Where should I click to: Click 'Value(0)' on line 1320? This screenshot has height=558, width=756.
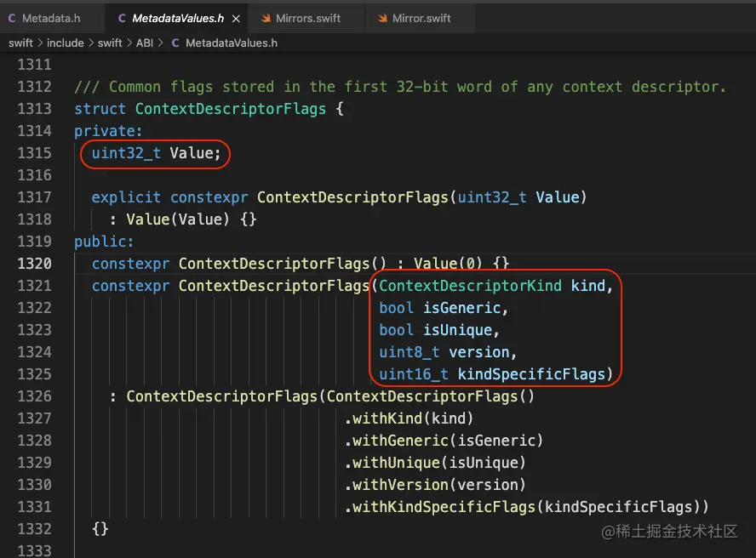(x=448, y=264)
